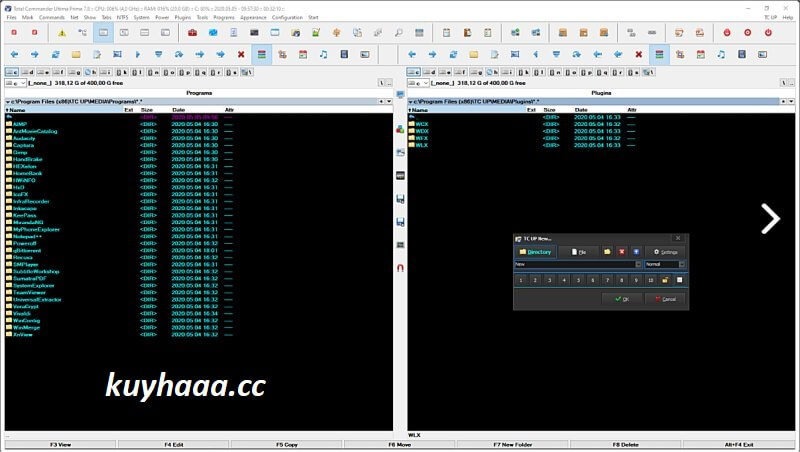Image resolution: width=800 pixels, height=452 pixels.
Task: Switch right pane to drive f button
Action: click(x=461, y=72)
